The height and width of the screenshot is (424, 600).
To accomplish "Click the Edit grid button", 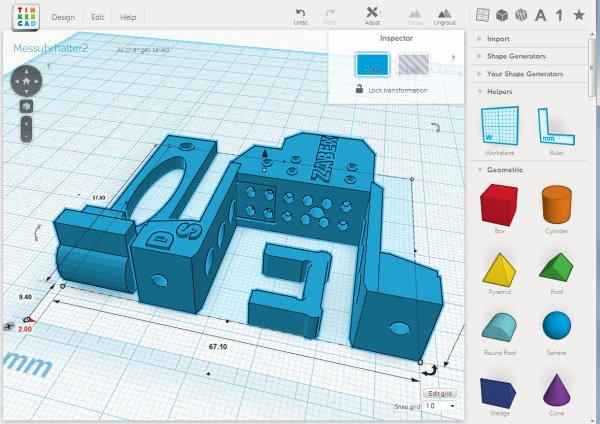I will click(x=440, y=393).
